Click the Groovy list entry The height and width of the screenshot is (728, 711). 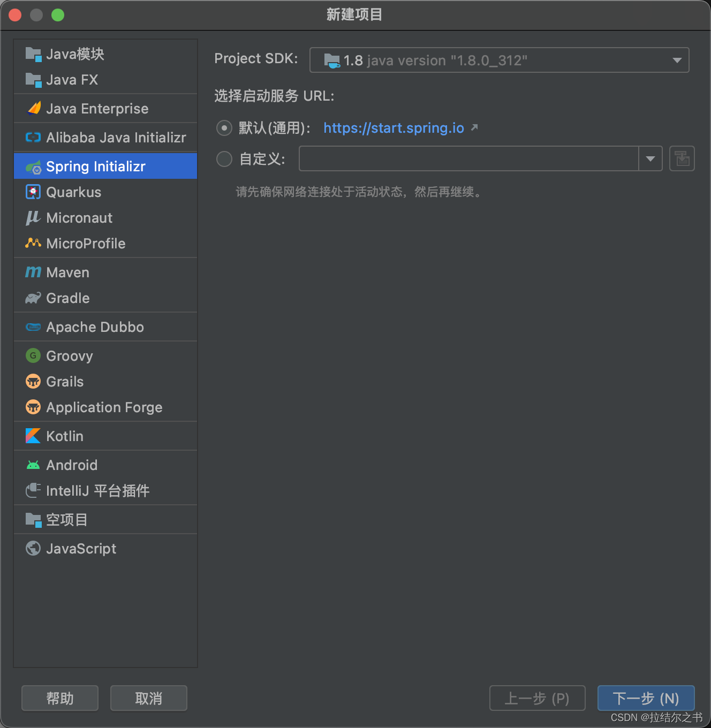(x=105, y=356)
